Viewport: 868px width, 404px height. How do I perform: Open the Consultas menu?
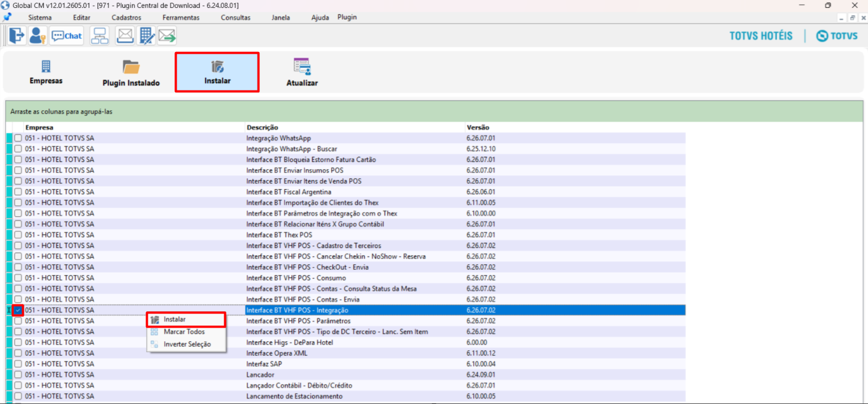(236, 18)
